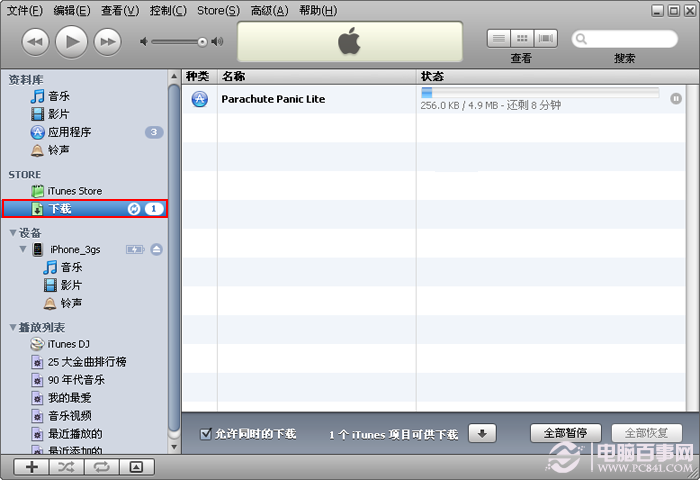Viewport: 700px width, 480px height.
Task: Switch to grid view
Action: tap(522, 39)
